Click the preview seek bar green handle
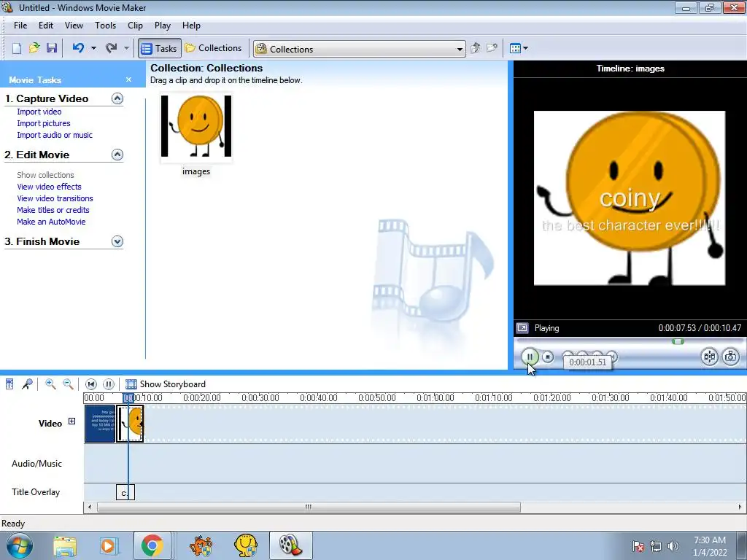 tap(678, 341)
